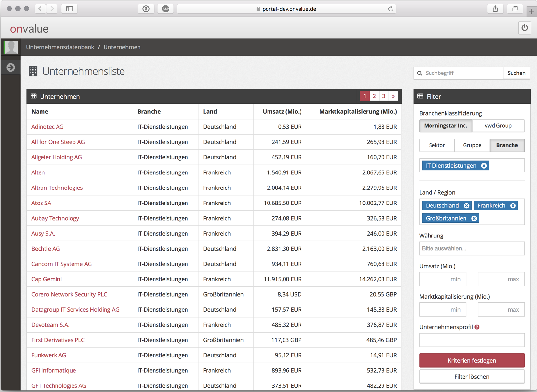
Task: Toggle the Safari sidebar button
Action: [x=69, y=9]
